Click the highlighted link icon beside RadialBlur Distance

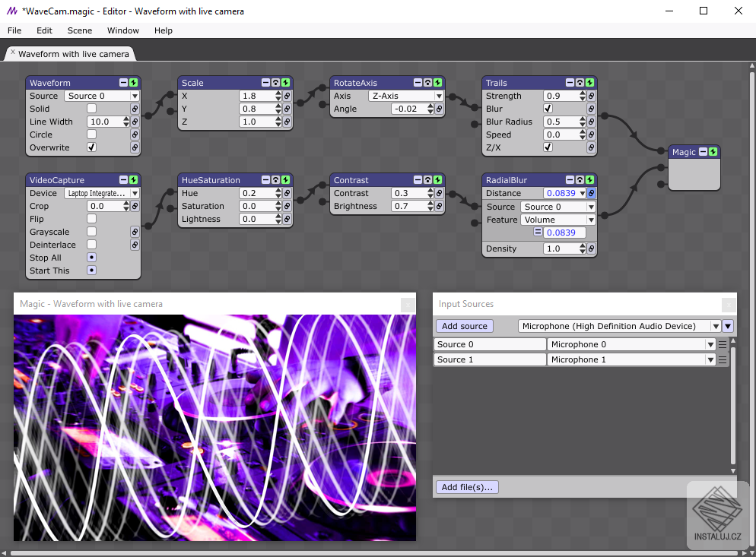(x=591, y=193)
